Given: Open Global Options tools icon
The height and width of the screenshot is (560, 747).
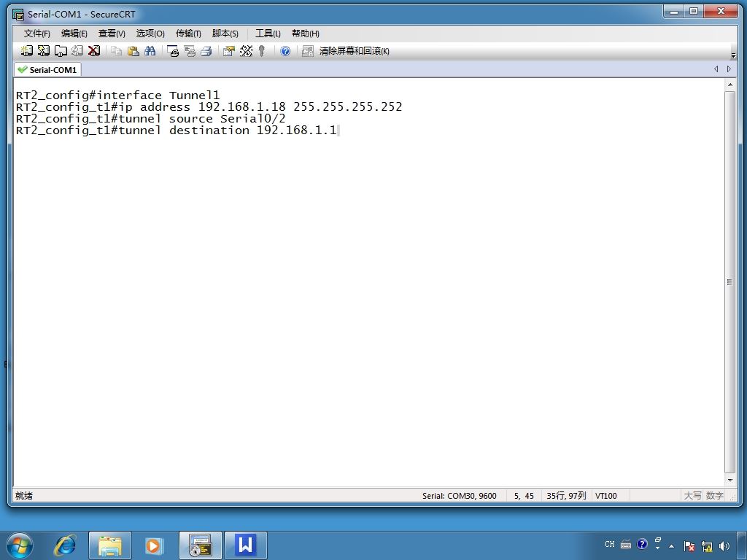Looking at the screenshot, I should 246,51.
